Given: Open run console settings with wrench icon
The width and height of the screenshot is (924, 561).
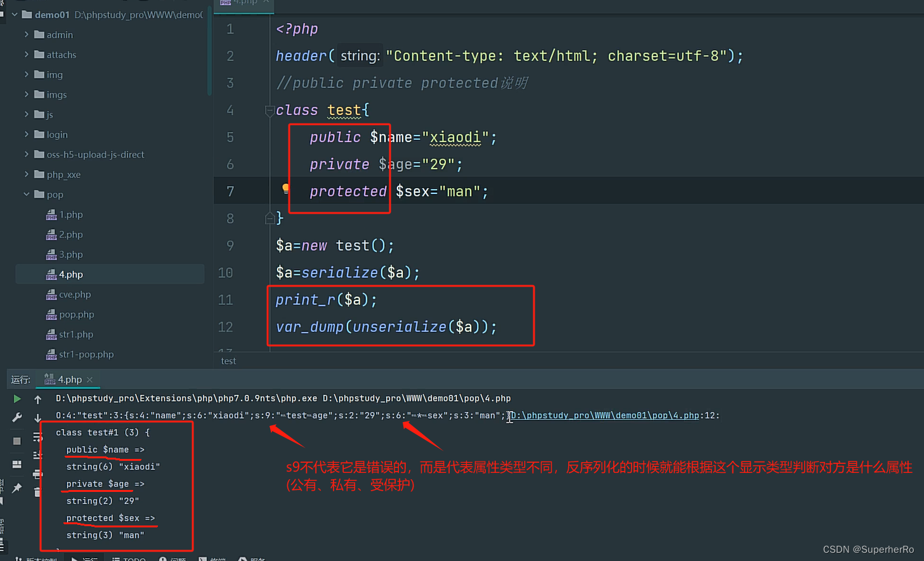Looking at the screenshot, I should [17, 417].
